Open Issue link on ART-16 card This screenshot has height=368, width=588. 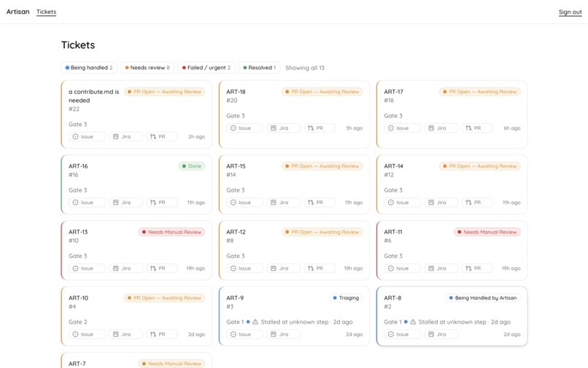87,203
